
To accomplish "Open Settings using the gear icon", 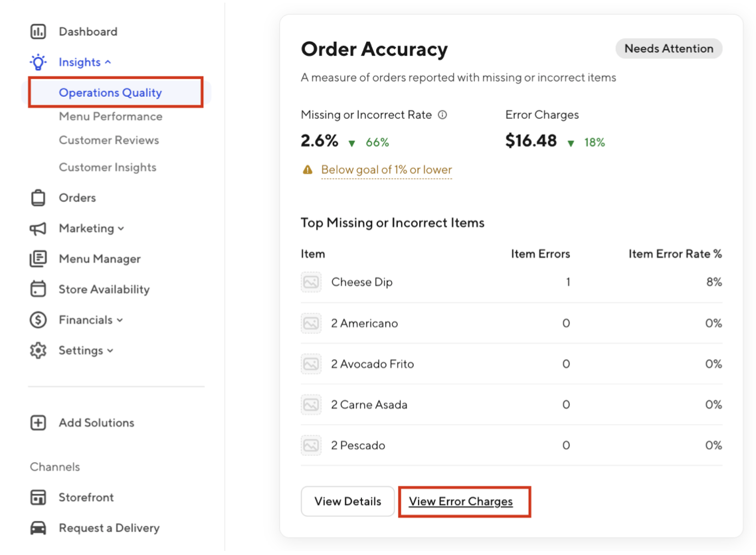I will click(x=38, y=350).
